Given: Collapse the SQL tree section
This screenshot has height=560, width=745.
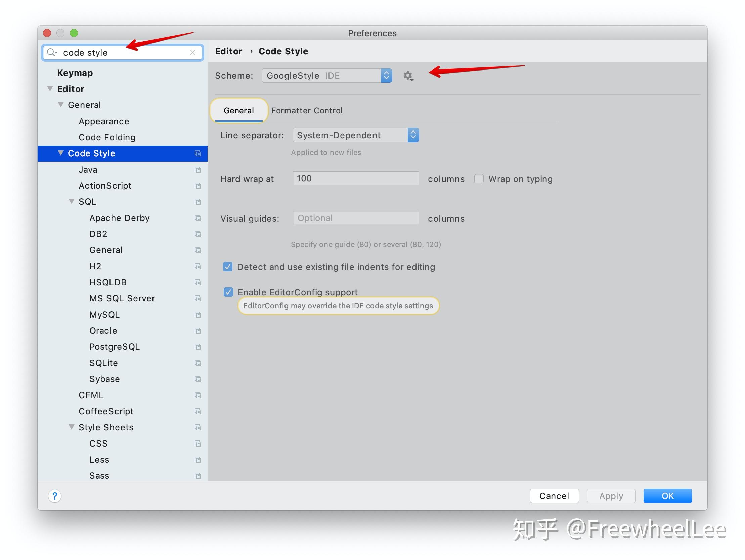Looking at the screenshot, I should pos(72,201).
